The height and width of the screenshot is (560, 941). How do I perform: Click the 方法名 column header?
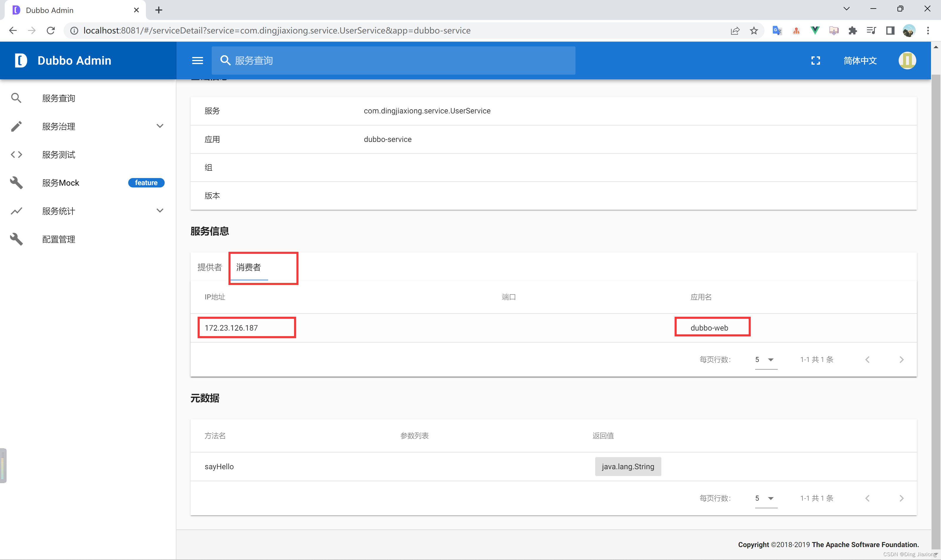tap(215, 435)
